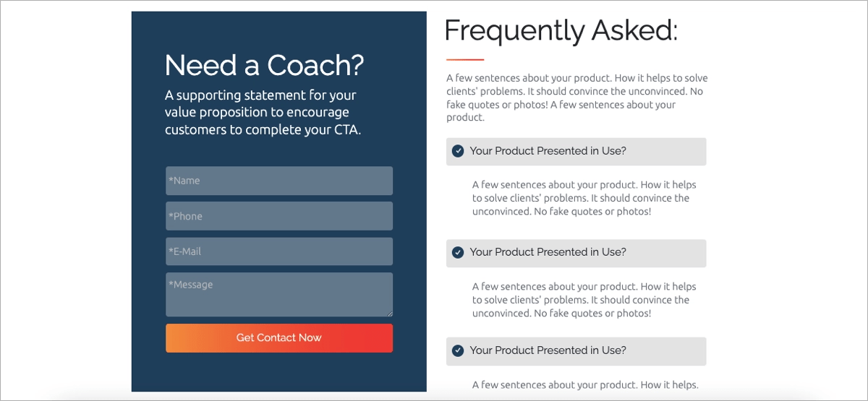Focus the *Name input field
This screenshot has height=401, width=868.
tap(278, 181)
